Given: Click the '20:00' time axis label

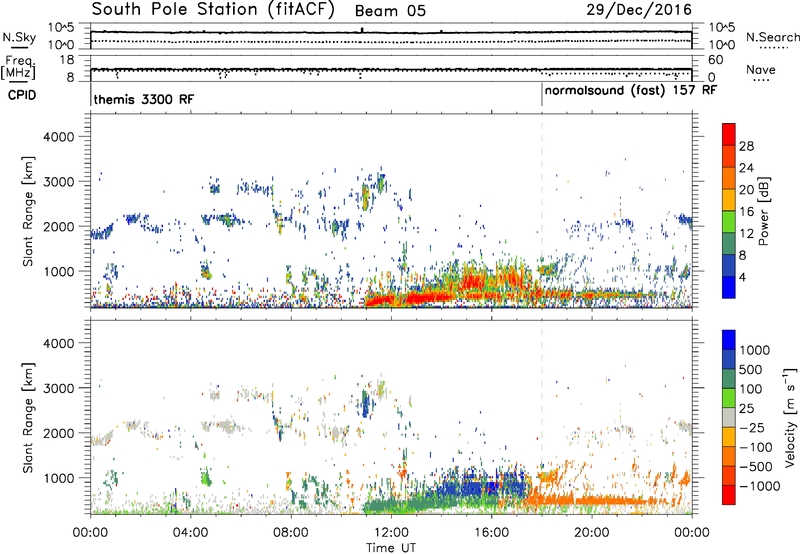Looking at the screenshot, I should (592, 533).
